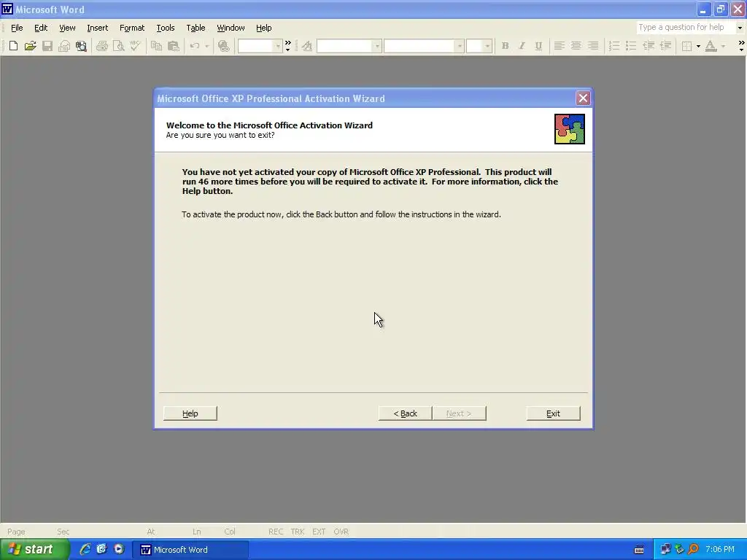Click the Back button in wizard
747x560 pixels.
tap(405, 413)
